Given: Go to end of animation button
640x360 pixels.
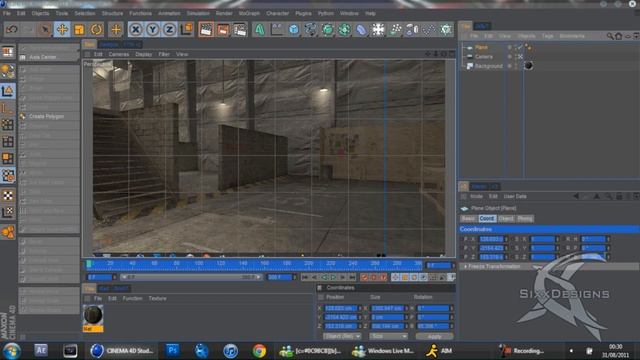Looking at the screenshot, I should [x=352, y=278].
